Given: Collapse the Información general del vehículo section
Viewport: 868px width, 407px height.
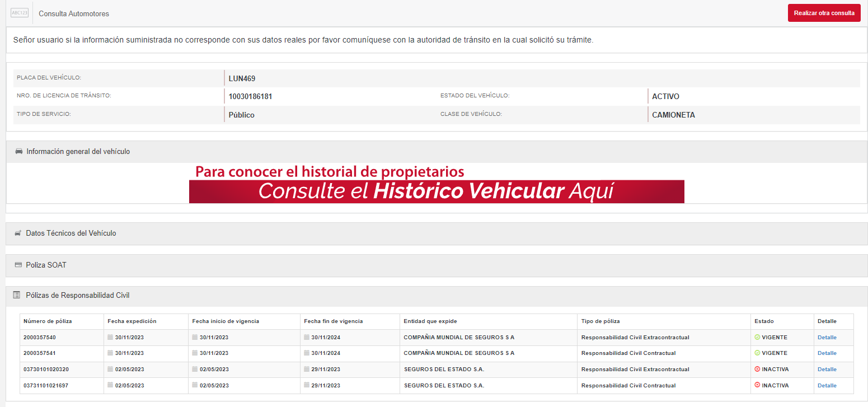Looking at the screenshot, I should [x=78, y=152].
